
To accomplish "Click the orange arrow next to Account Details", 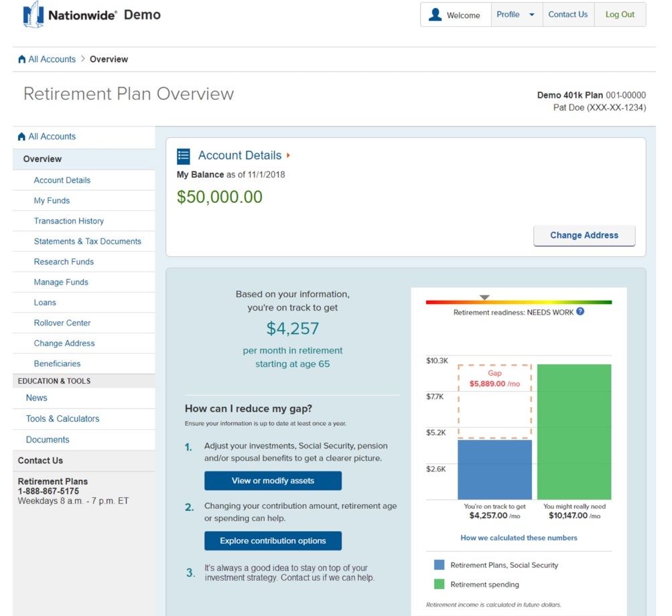I will tap(288, 155).
